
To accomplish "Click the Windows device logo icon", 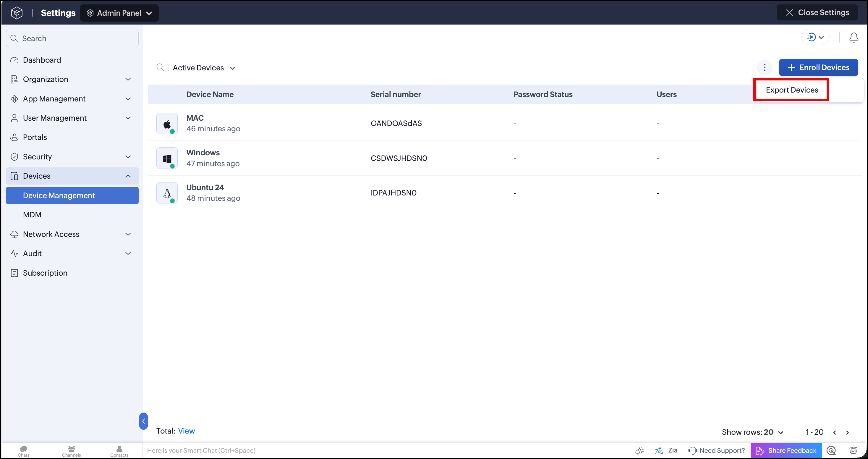I will click(x=167, y=158).
